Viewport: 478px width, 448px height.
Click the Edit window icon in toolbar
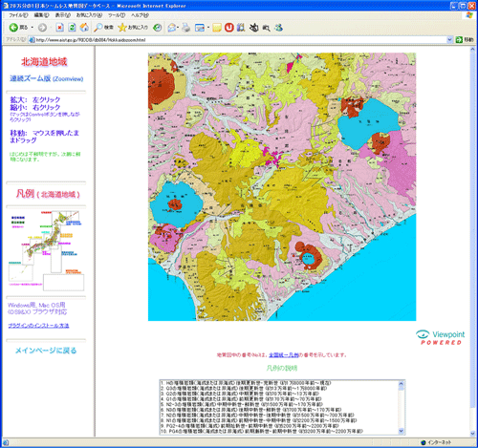(200, 28)
